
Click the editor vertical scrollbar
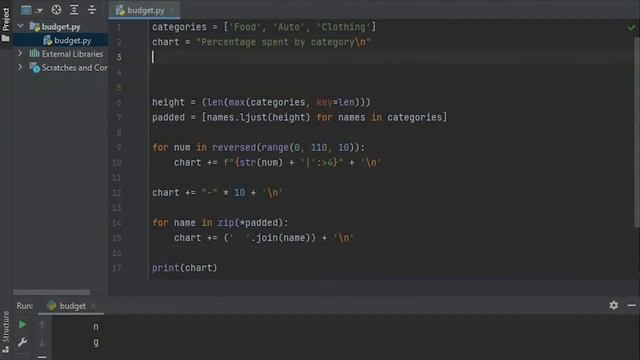637,132
